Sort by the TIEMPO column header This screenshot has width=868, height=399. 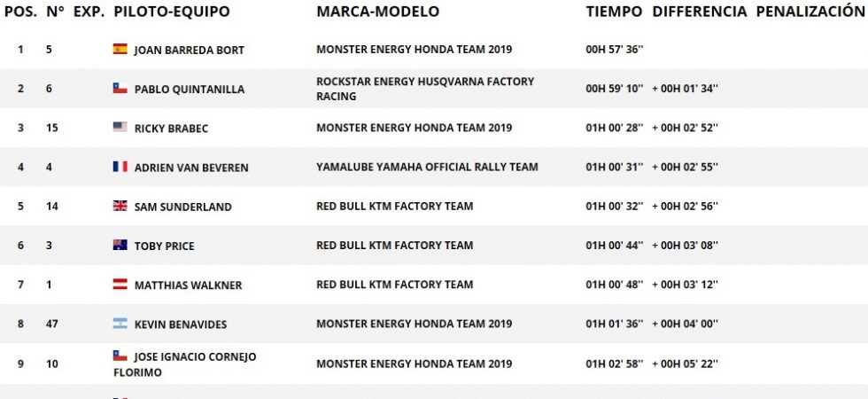tap(614, 12)
